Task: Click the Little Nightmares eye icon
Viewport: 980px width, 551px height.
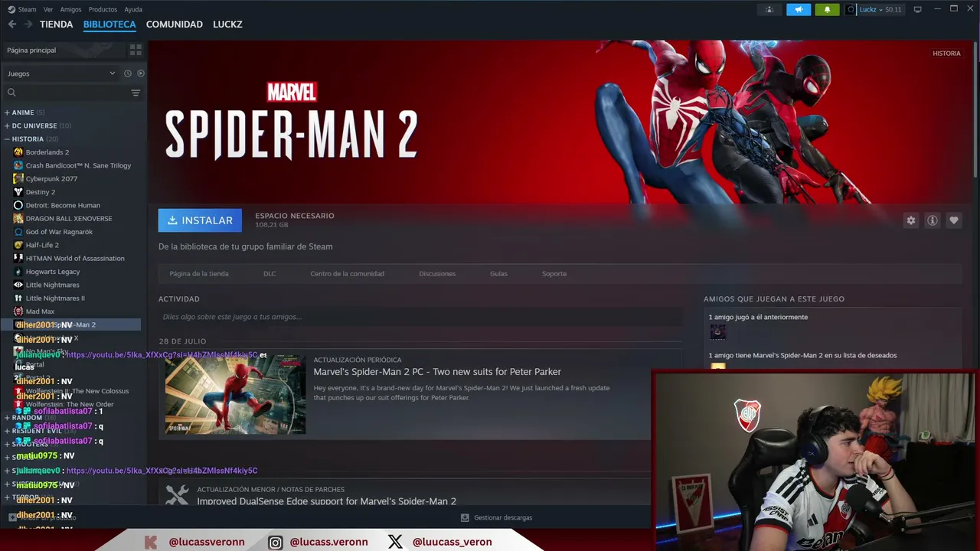Action: point(18,285)
